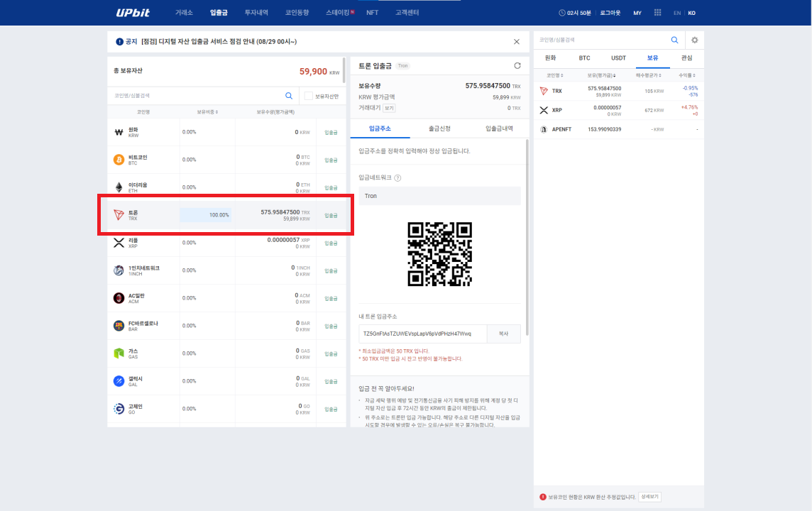Click search magnifier in right coin panel

point(674,40)
